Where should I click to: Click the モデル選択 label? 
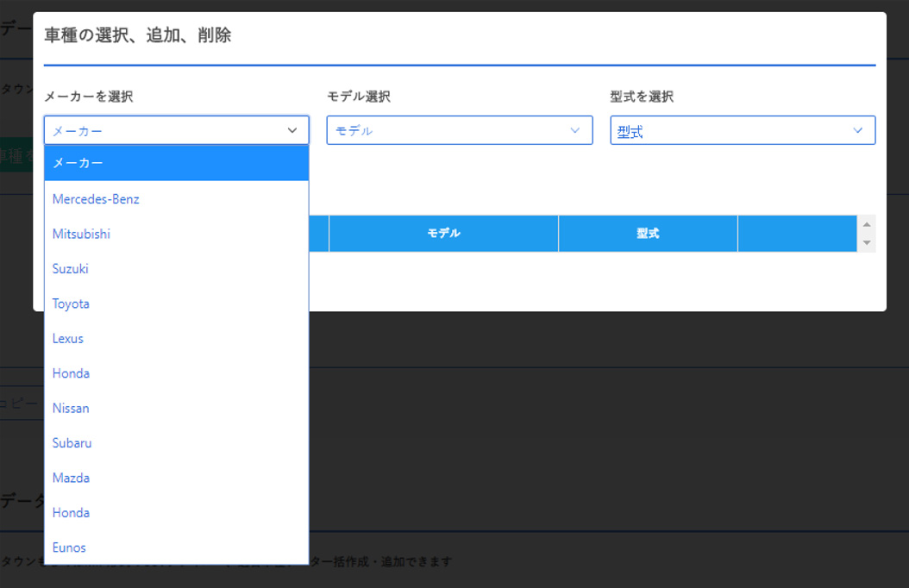tap(359, 97)
